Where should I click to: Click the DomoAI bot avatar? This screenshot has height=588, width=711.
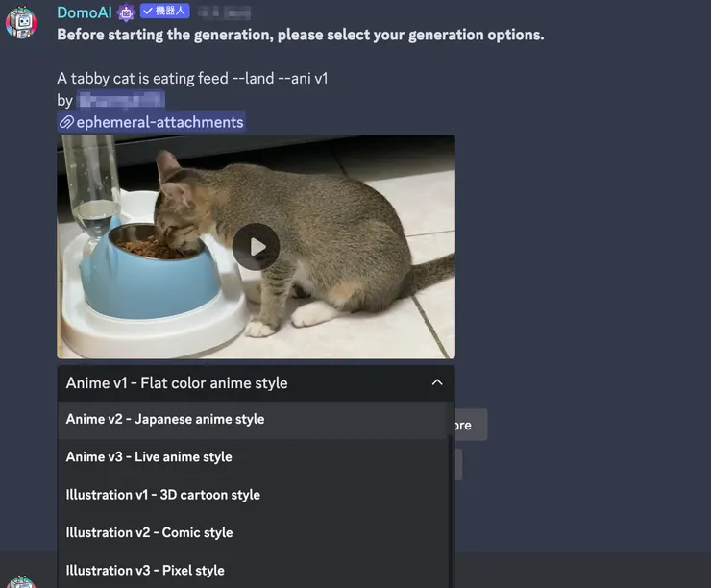[21, 22]
